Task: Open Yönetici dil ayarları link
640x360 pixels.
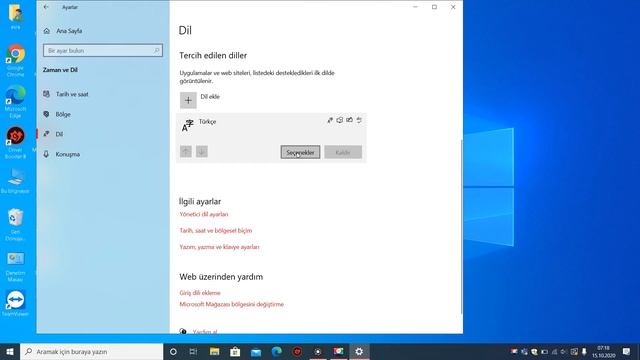Action: pos(204,214)
